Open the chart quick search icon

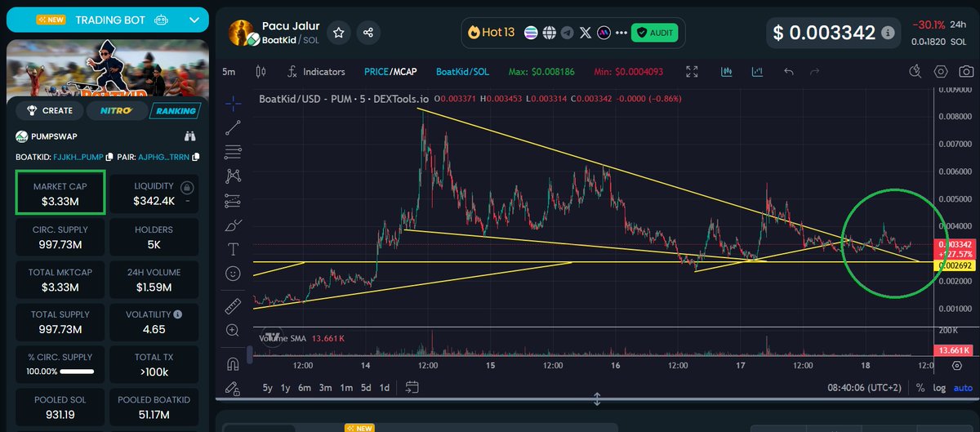tap(915, 72)
